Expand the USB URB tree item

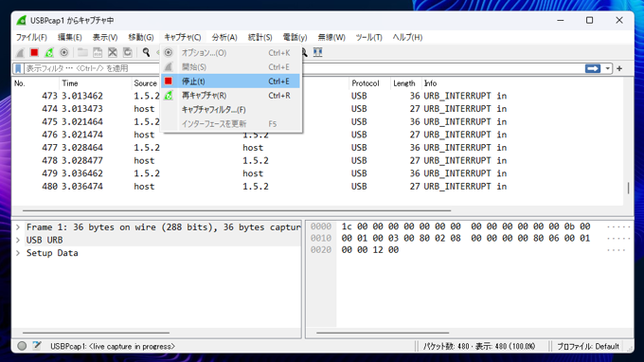click(x=18, y=240)
